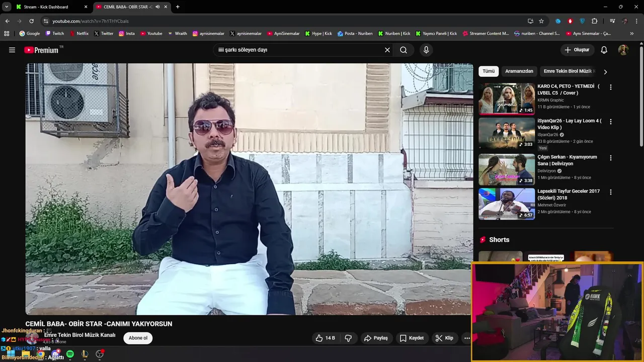The image size is (644, 362).
Task: Dislike the video
Action: coord(348,338)
